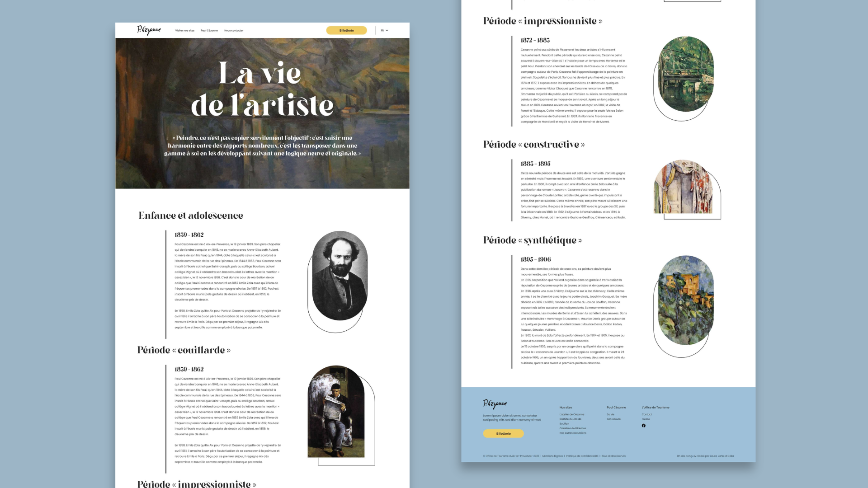This screenshot has width=868, height=488.
Task: Select 'Nous contacter' in the header navigation
Action: tap(234, 31)
